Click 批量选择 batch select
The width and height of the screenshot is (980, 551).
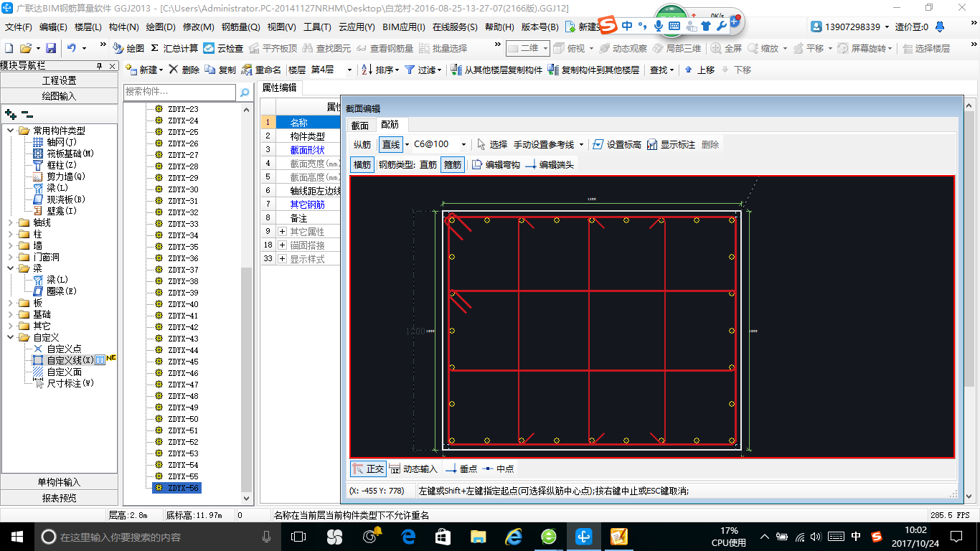click(443, 48)
